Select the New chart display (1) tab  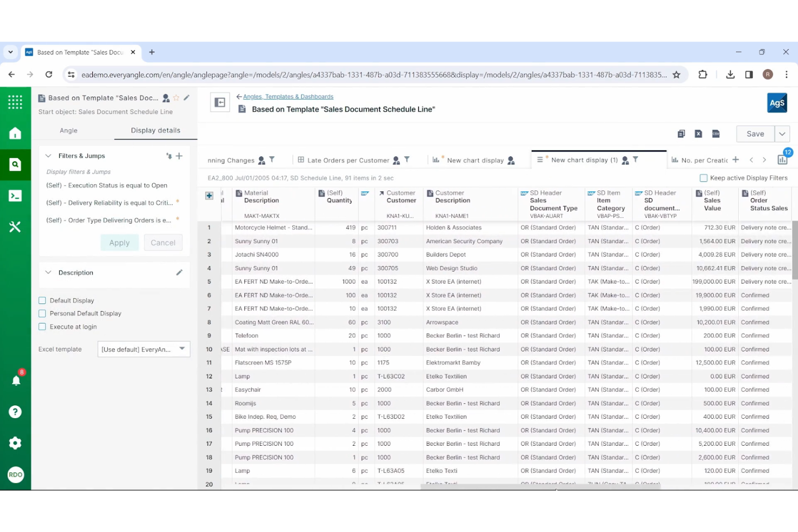click(584, 160)
